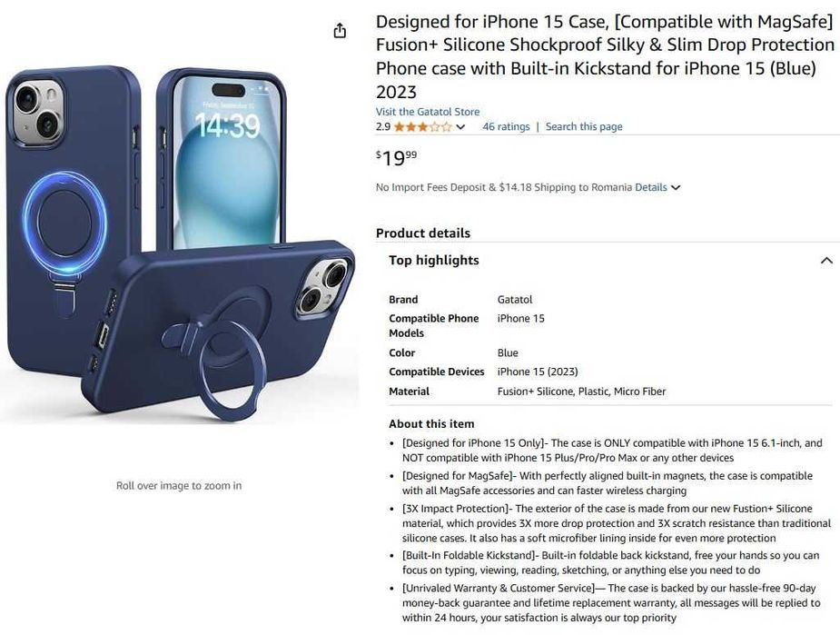Viewport: 840px width, 635px height.
Task: Collapse the Top highlights section
Action: click(x=826, y=261)
